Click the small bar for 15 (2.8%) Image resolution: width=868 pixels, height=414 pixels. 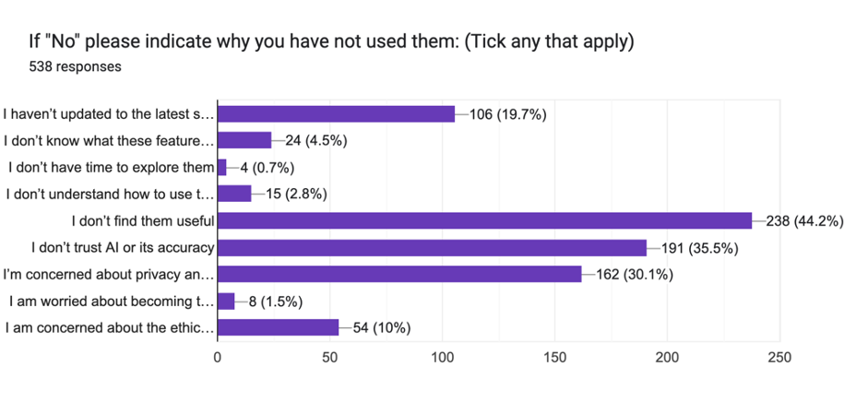[x=234, y=194]
